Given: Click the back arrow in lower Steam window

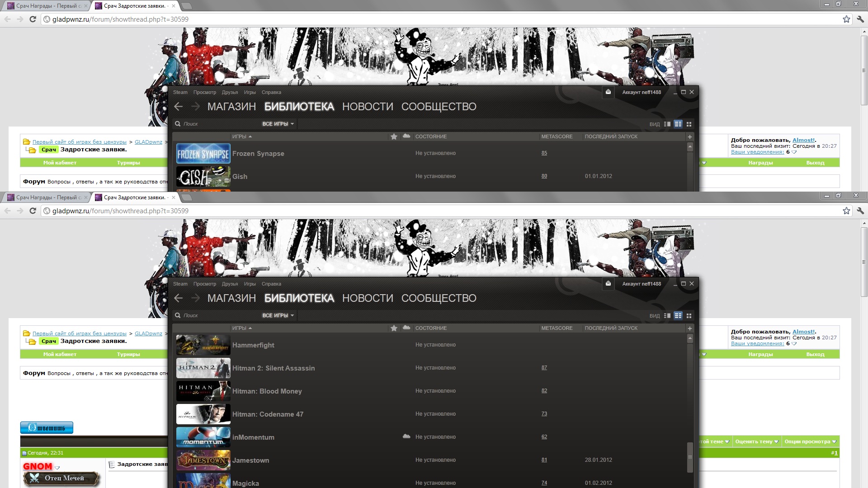Looking at the screenshot, I should point(179,298).
